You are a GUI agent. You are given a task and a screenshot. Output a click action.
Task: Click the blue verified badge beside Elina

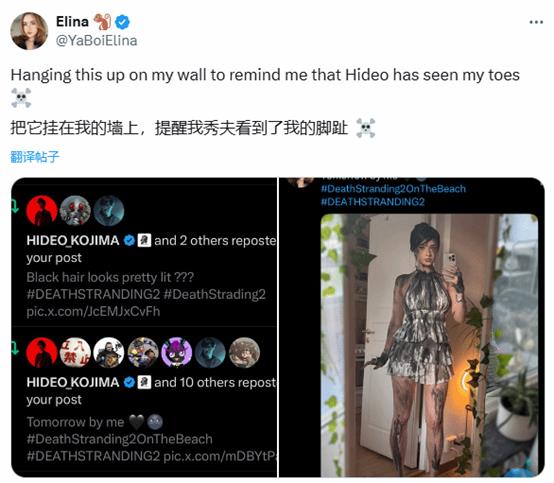(x=123, y=22)
